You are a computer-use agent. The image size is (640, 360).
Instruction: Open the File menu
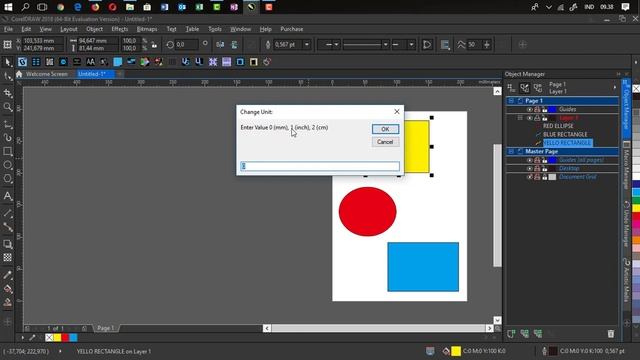click(x=8, y=29)
